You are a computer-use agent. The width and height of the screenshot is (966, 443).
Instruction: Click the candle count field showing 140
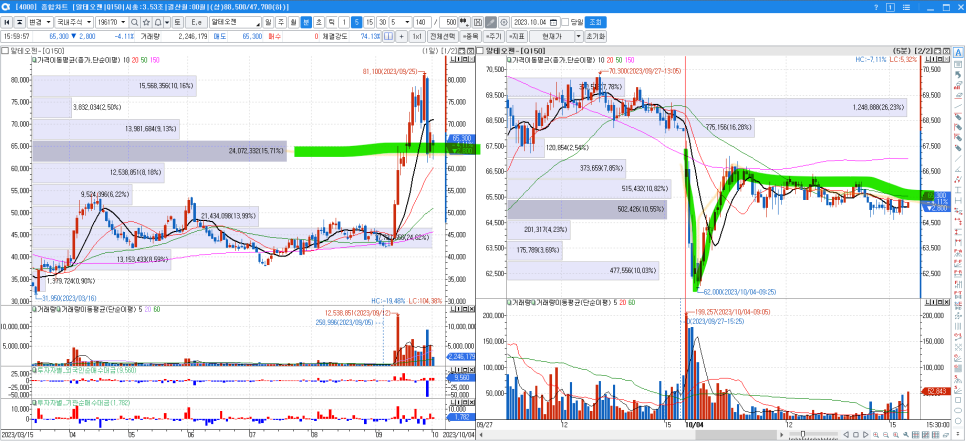coord(422,22)
